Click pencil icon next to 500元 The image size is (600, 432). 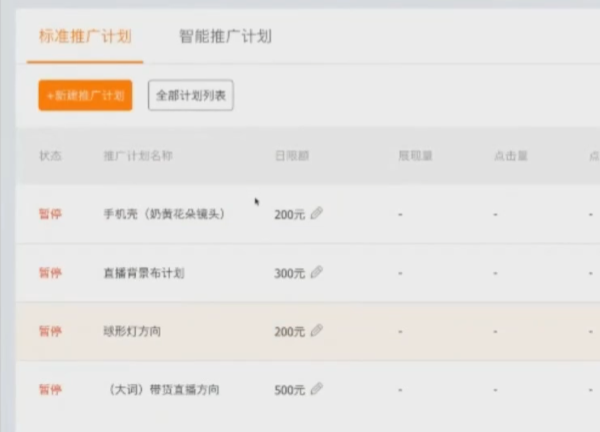pos(317,389)
